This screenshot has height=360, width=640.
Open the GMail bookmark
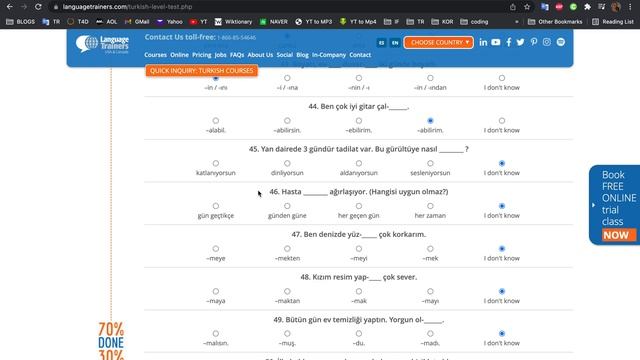pyautogui.click(x=137, y=22)
